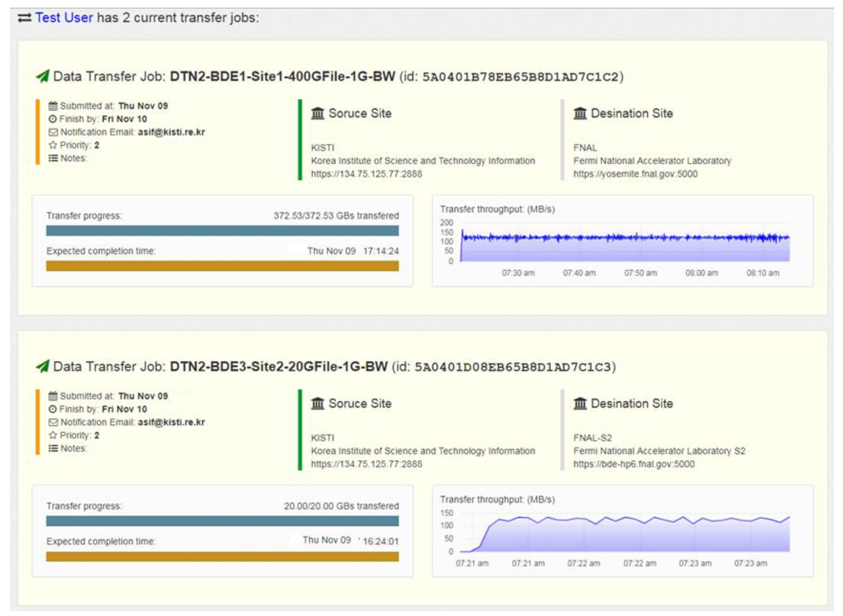Click institution icon of second Desination Site

(x=580, y=403)
